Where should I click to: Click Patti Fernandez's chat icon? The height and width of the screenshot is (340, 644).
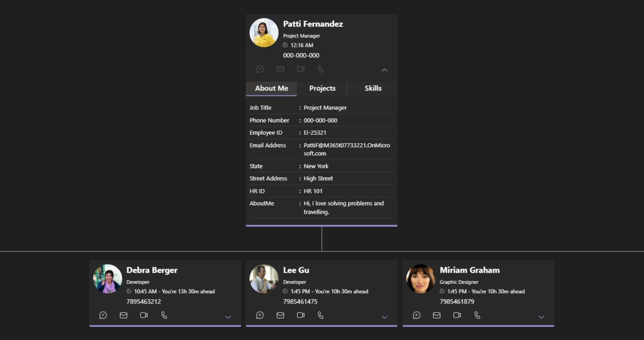point(260,69)
